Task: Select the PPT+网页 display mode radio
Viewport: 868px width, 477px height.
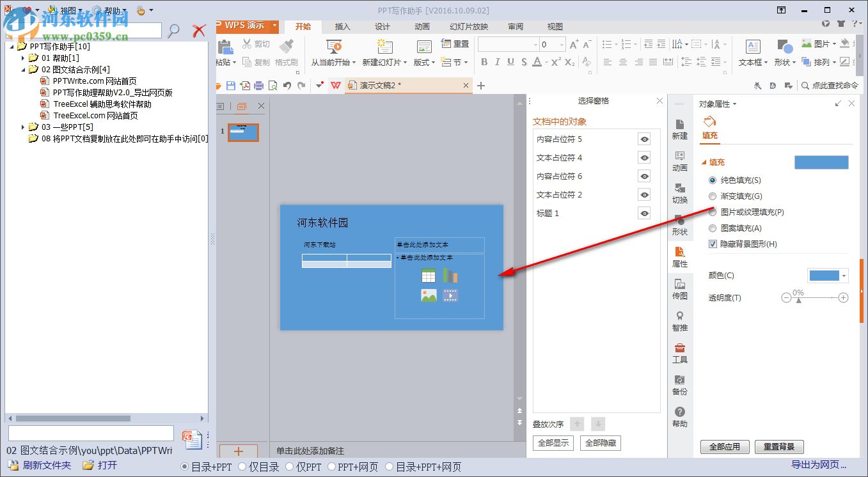Action: (332, 467)
